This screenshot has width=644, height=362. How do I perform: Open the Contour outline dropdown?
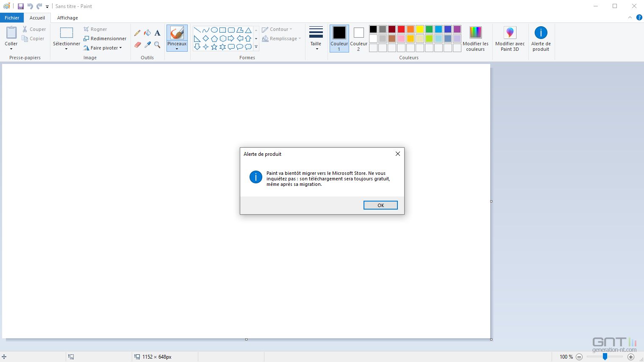(277, 29)
